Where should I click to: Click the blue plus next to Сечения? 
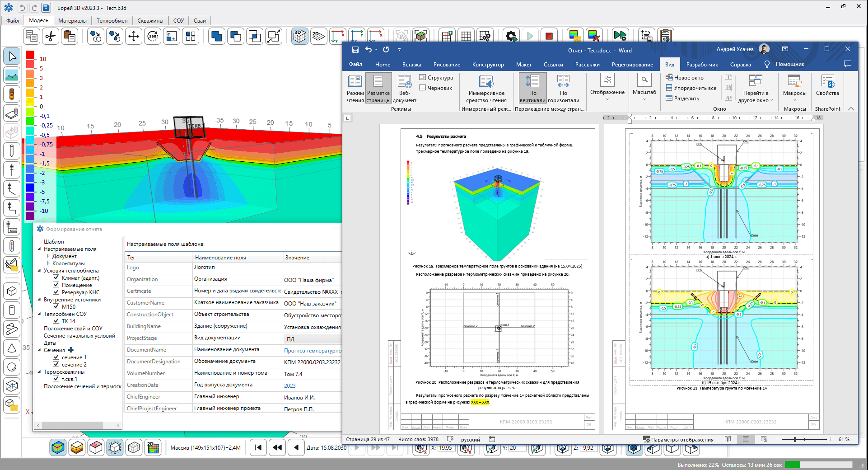pyautogui.click(x=70, y=350)
